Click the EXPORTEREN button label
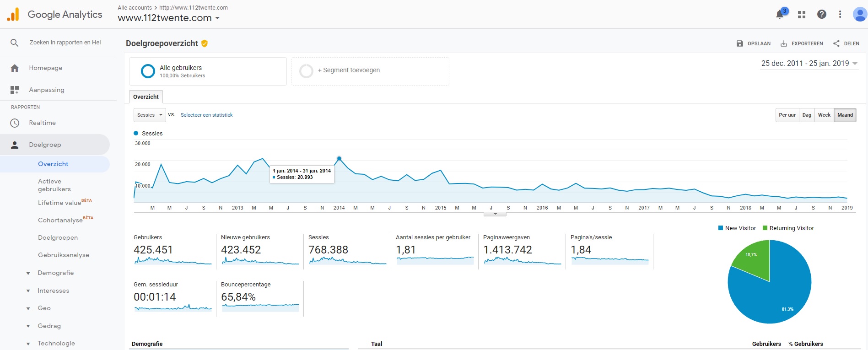868x350 pixels. (807, 44)
